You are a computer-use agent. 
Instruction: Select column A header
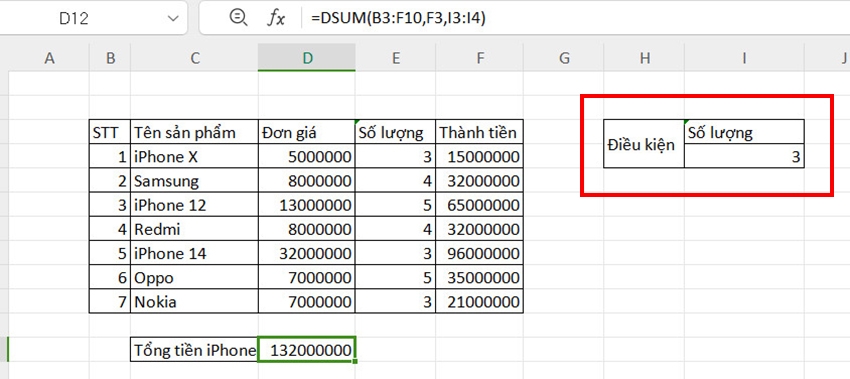pos(49,58)
